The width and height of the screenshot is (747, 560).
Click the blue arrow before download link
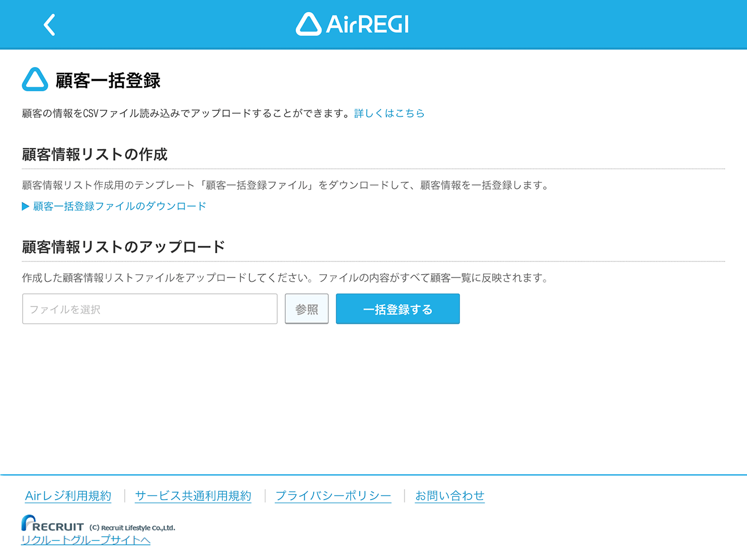pyautogui.click(x=25, y=207)
